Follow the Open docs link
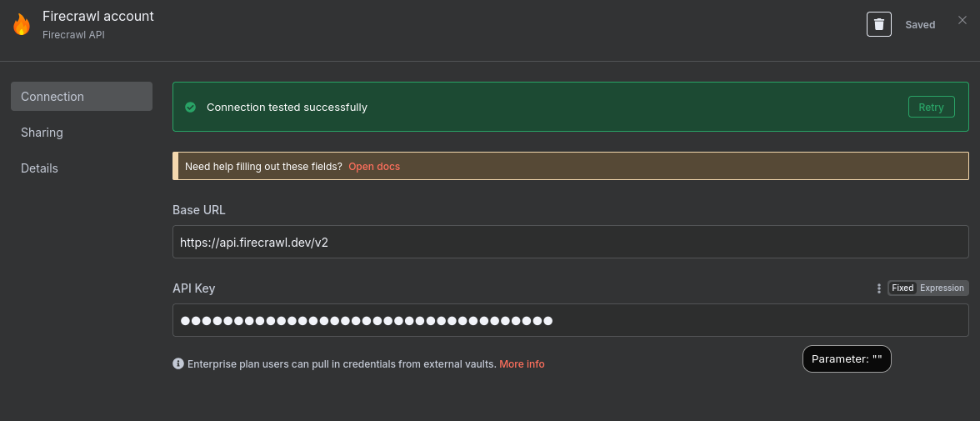This screenshot has width=980, height=421. pos(374,167)
